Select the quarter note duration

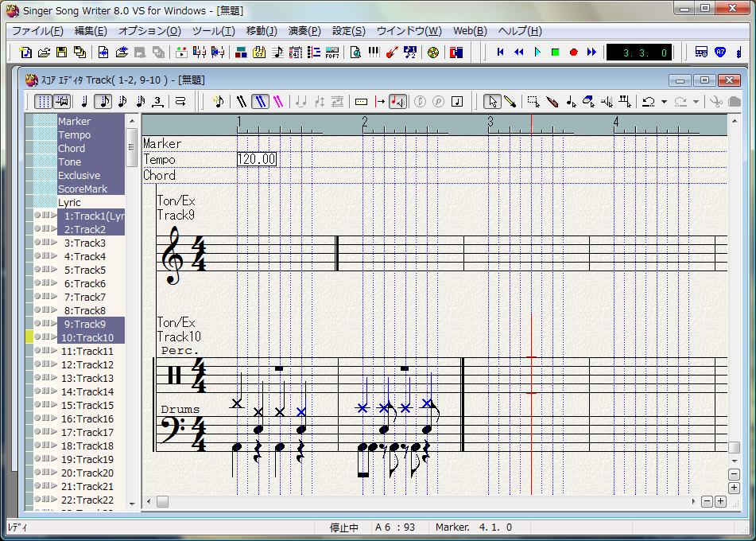(84, 101)
